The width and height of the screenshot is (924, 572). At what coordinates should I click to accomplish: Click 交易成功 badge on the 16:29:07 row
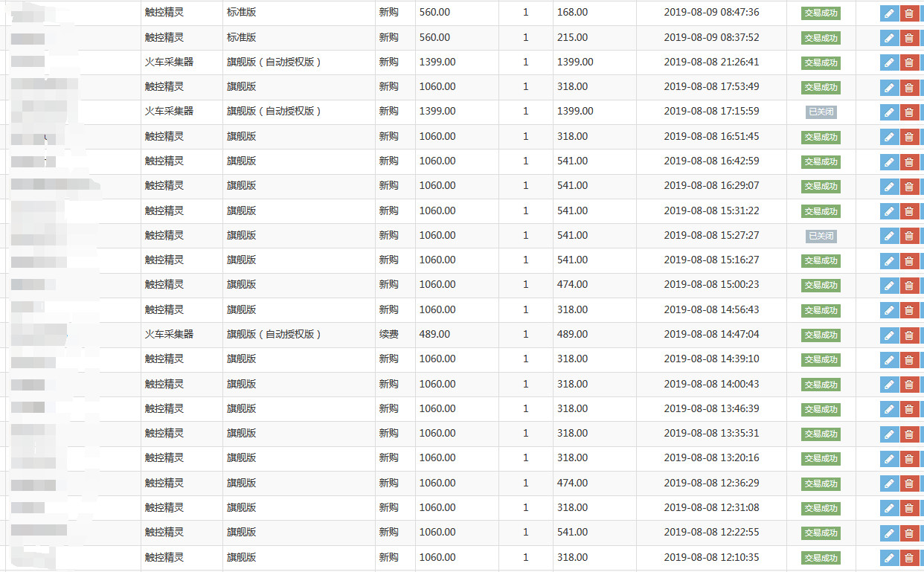click(x=821, y=186)
